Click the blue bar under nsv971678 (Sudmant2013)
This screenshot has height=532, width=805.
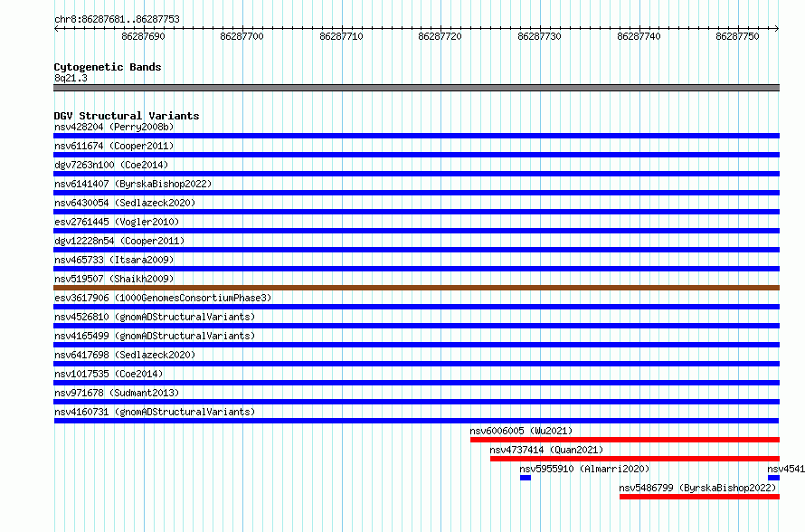point(416,402)
